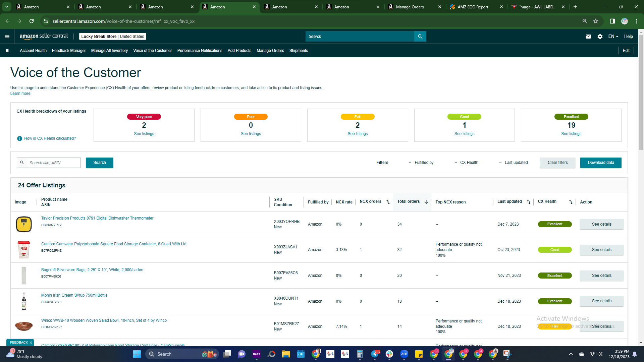Sort the table by Total orders arrow
Viewport: 644px width, 362px height.
pos(426,202)
